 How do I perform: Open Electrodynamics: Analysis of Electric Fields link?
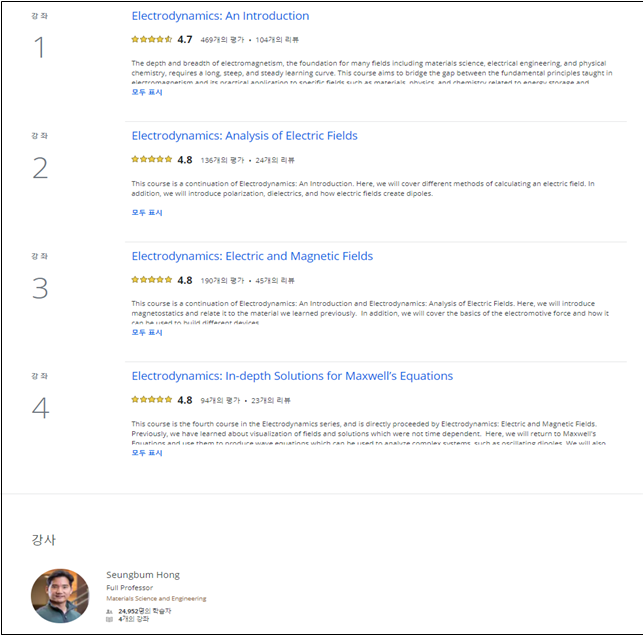pos(244,136)
